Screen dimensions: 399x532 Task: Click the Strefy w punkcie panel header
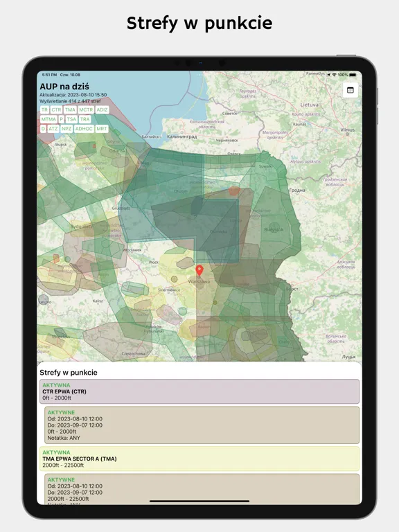[69, 373]
